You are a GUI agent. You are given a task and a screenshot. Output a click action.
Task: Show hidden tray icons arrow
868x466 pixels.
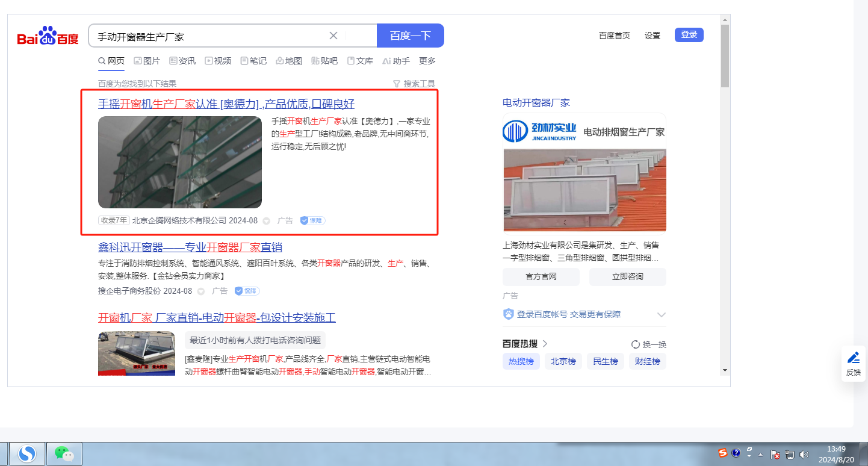[x=761, y=455]
